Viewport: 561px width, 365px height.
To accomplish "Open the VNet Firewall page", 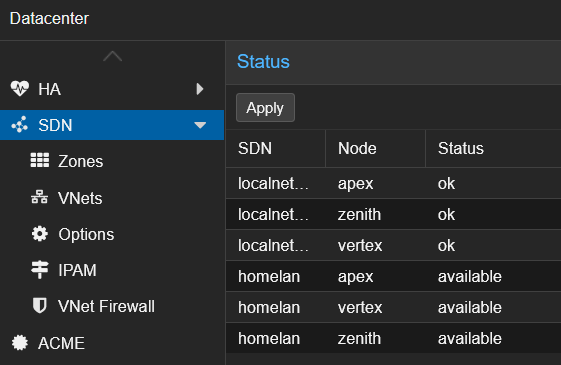I will [x=112, y=306].
